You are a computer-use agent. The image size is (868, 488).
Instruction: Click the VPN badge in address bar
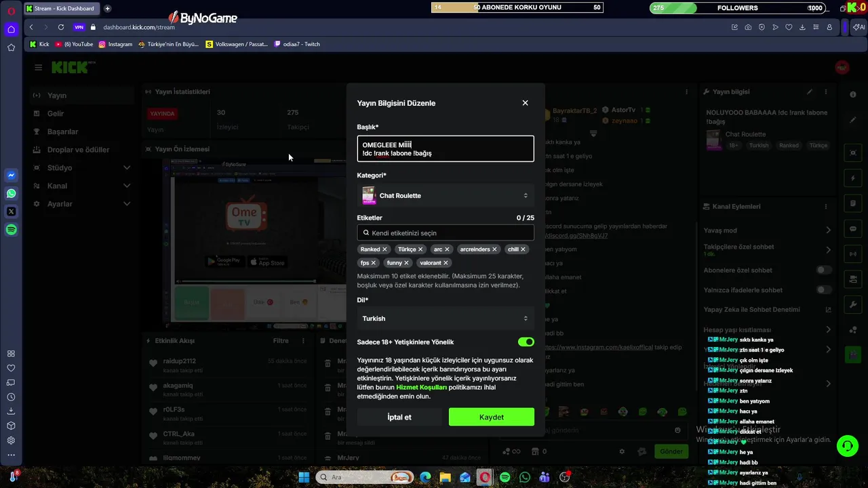[x=79, y=27]
